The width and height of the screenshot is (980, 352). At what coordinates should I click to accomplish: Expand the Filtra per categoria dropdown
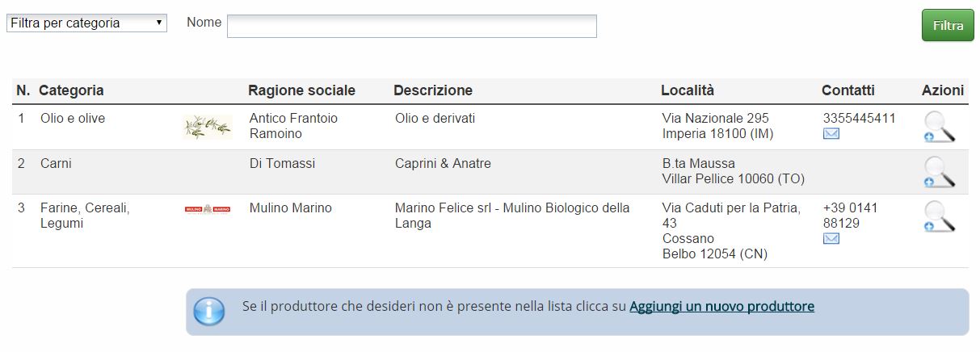click(86, 23)
